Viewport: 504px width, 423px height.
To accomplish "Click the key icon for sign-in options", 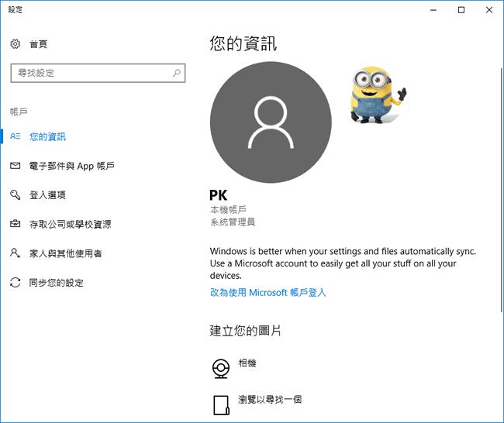I will 15,194.
